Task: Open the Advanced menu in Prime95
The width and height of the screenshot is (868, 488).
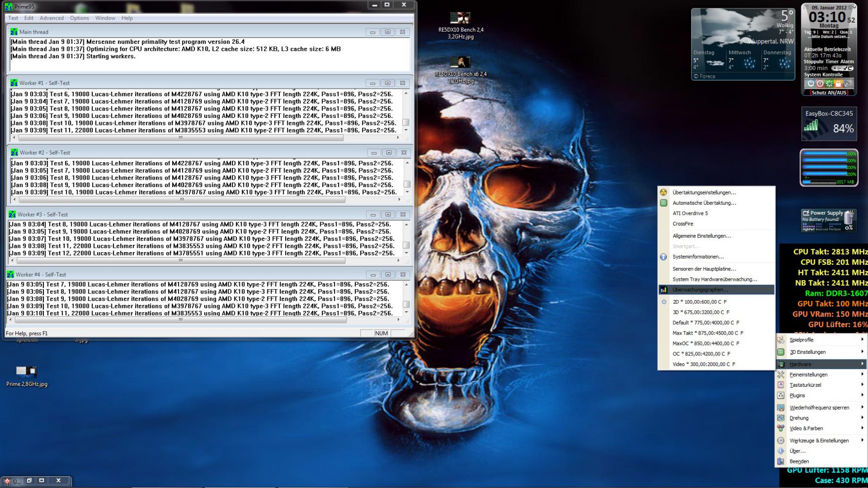Action: [x=52, y=18]
